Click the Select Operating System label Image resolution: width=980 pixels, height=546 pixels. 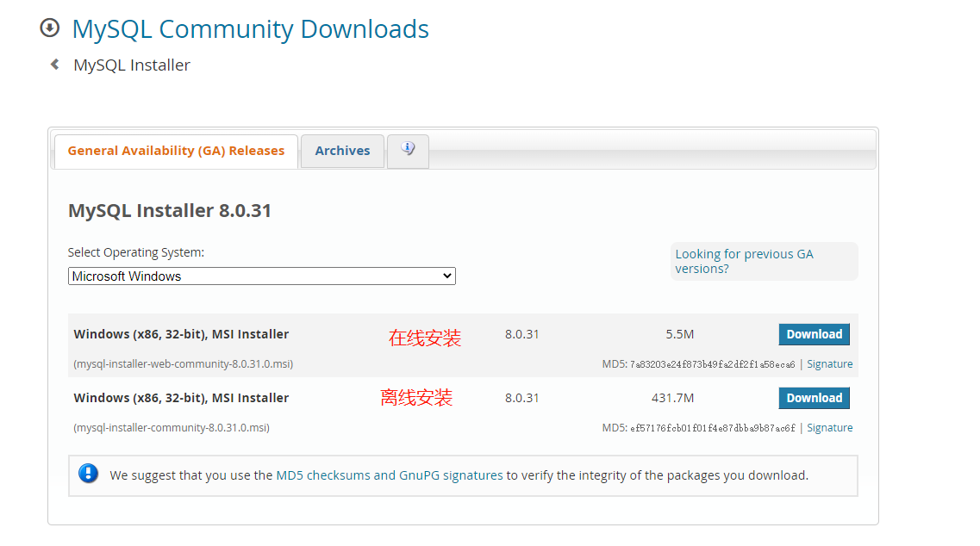point(135,252)
